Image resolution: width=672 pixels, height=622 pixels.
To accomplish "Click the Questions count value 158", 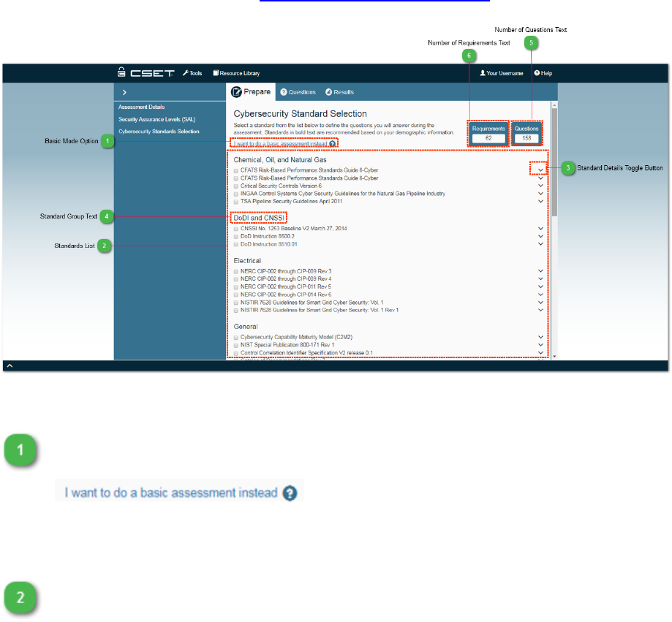I will 526,138.
